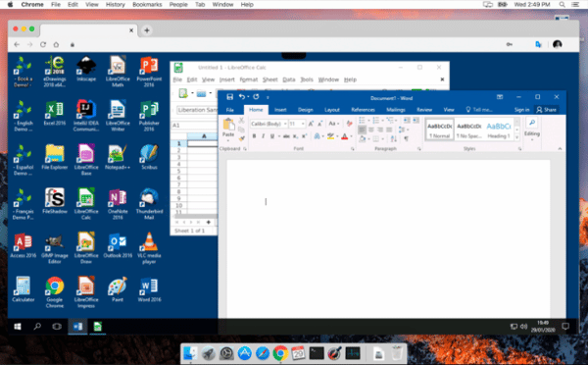Viewport: 588px width, 365px height.
Task: Click the Decrease Indent icon in Word
Action: [x=407, y=120]
